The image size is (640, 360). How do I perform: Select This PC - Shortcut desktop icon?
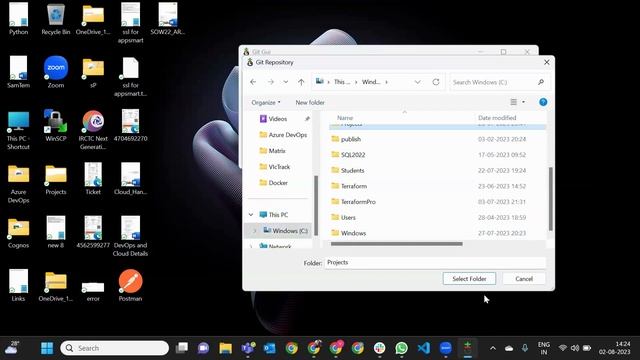pyautogui.click(x=18, y=130)
